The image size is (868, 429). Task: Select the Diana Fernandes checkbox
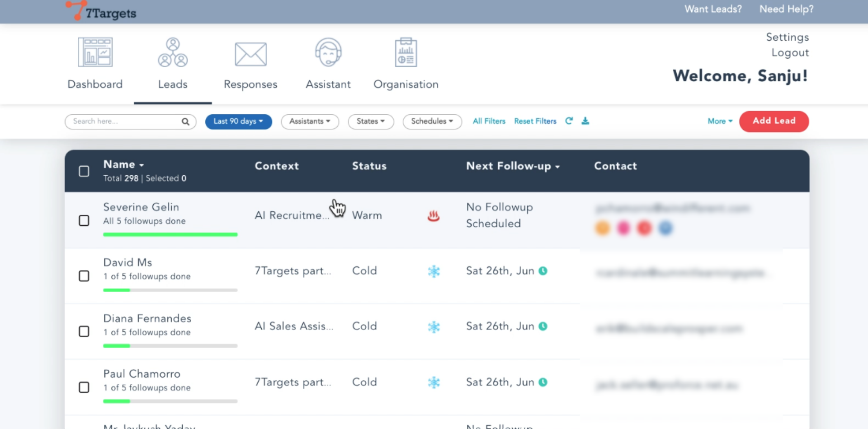tap(84, 331)
